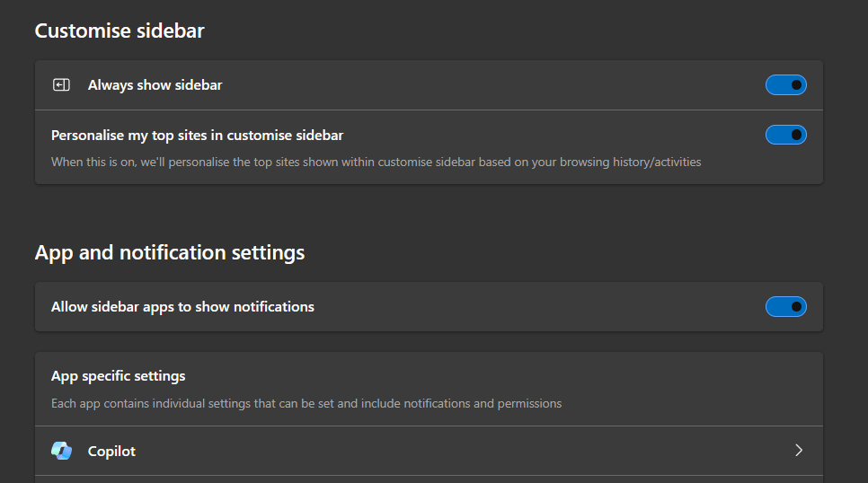Turn off Personalise my top sites toggle
This screenshot has height=483, width=868.
click(x=786, y=135)
